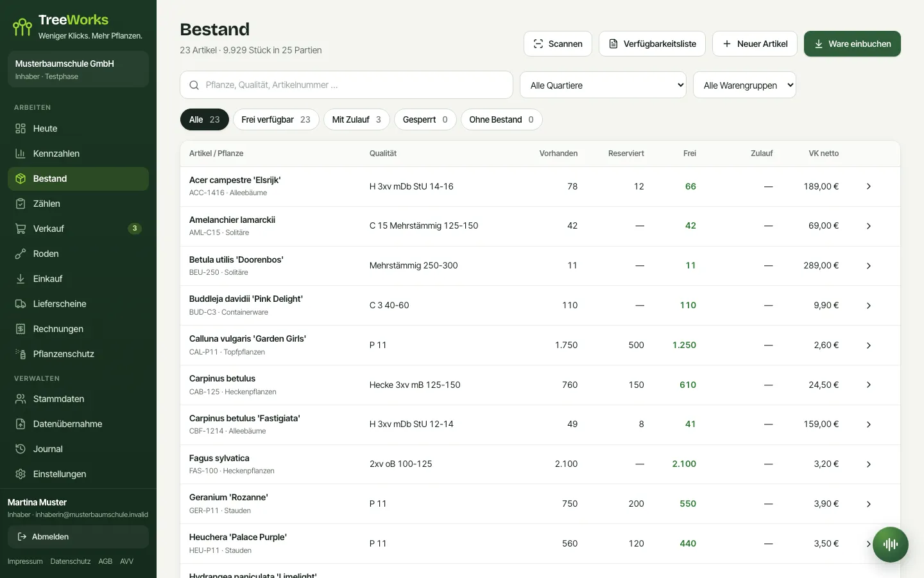Select the Mit Zulauf filter tab

click(x=357, y=119)
